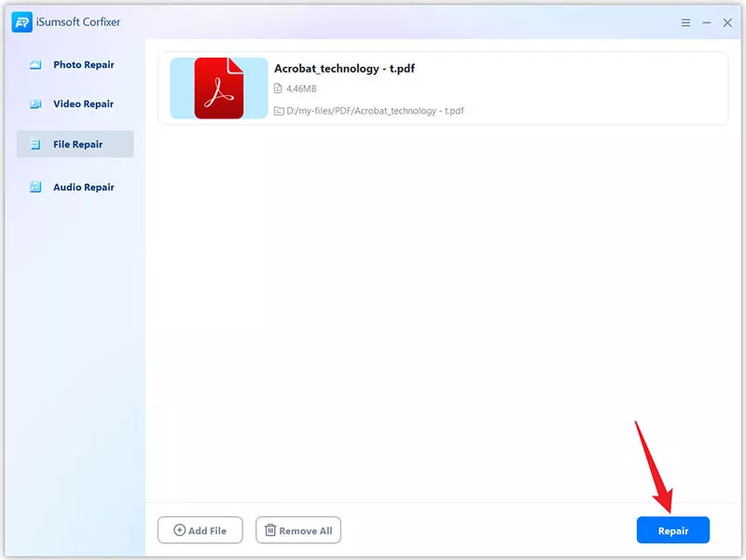
Task: Click path D:/my-files/PDF/Acrobat_technology - t.pdf
Action: pyautogui.click(x=375, y=111)
